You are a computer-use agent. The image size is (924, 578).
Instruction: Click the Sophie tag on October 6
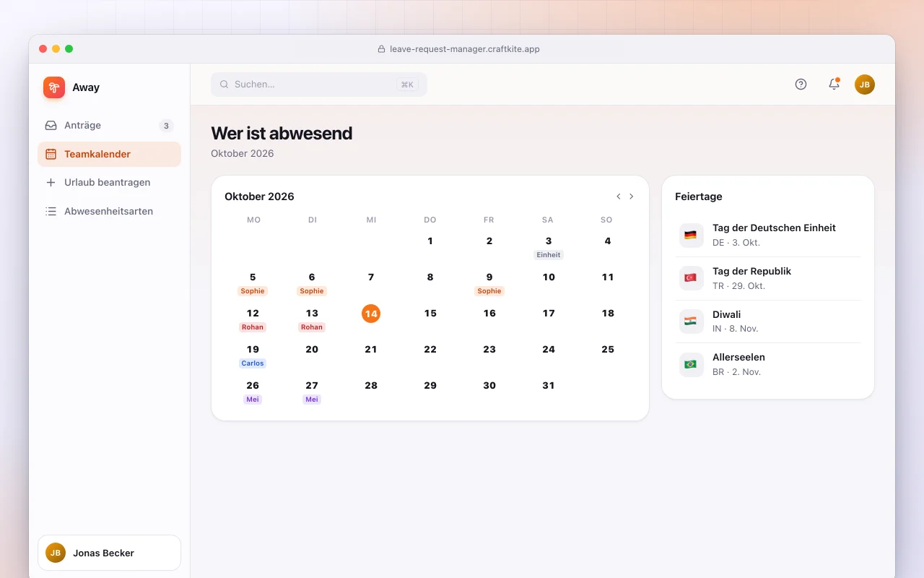click(312, 291)
